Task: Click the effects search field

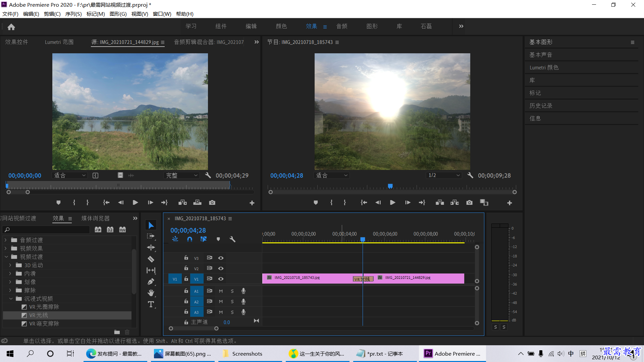Action: [46, 230]
